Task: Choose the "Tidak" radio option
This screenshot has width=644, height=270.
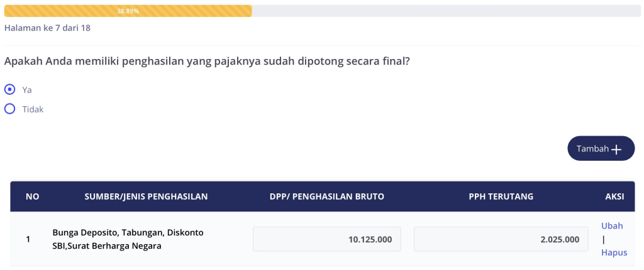Action: [x=9, y=109]
